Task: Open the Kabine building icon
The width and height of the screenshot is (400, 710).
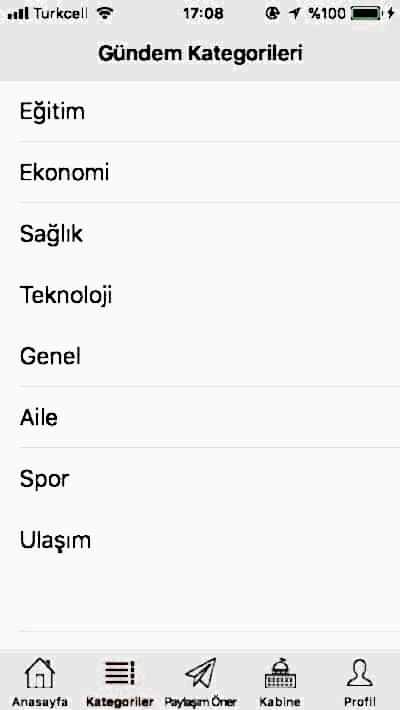Action: click(280, 673)
